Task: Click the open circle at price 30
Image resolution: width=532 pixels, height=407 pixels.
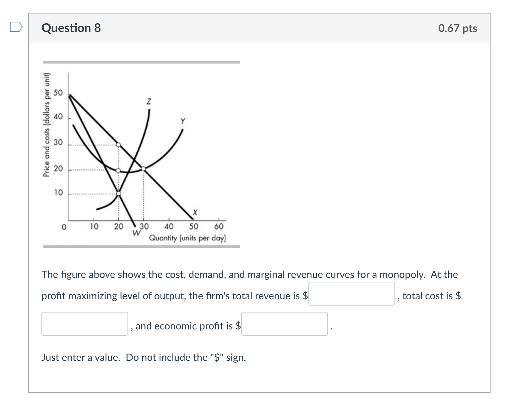Action: pos(119,145)
